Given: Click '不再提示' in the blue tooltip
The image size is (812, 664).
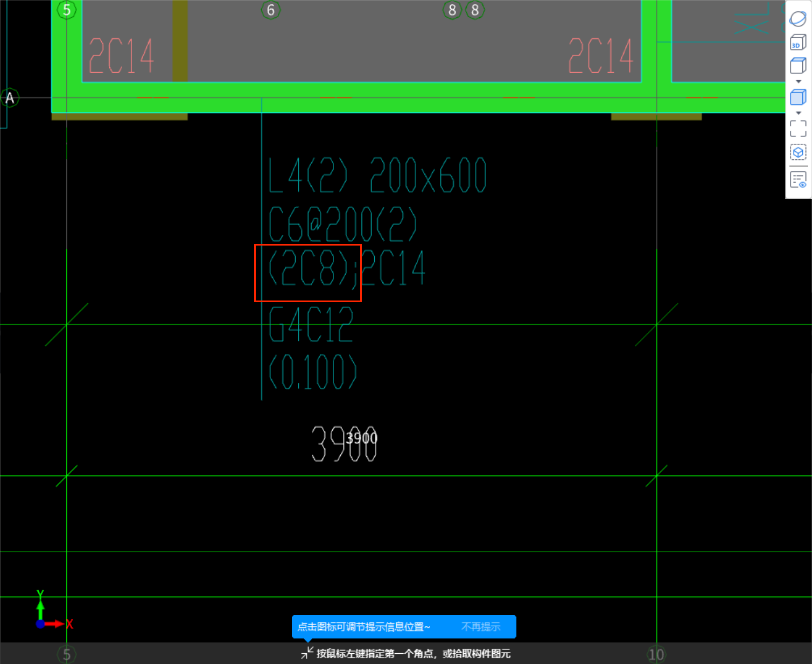Looking at the screenshot, I should [x=481, y=627].
